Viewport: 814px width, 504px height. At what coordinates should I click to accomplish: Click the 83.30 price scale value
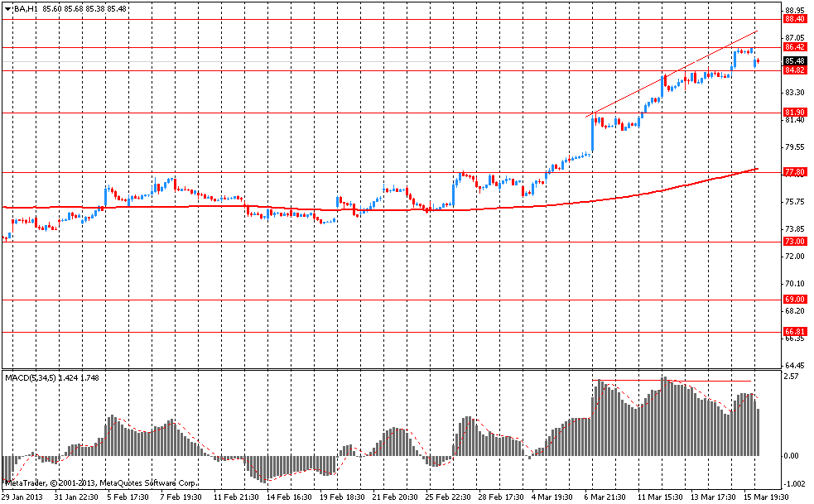pos(795,93)
